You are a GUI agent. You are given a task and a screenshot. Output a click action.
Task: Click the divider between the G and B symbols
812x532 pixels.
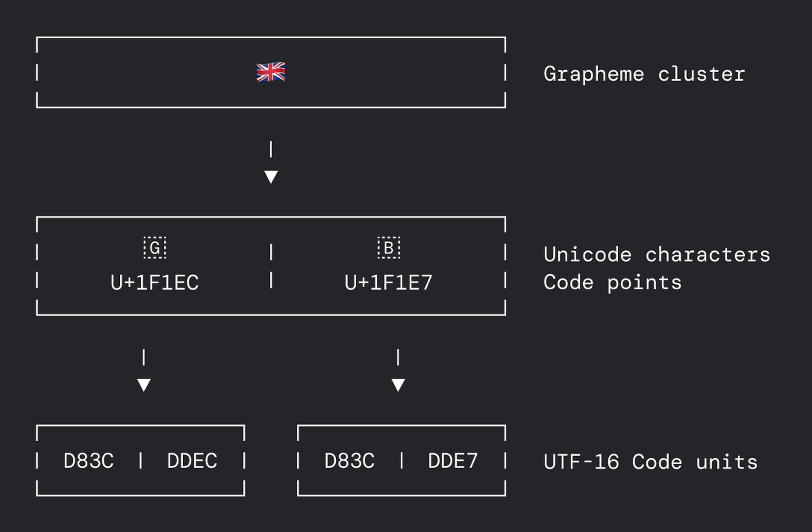[x=271, y=252]
